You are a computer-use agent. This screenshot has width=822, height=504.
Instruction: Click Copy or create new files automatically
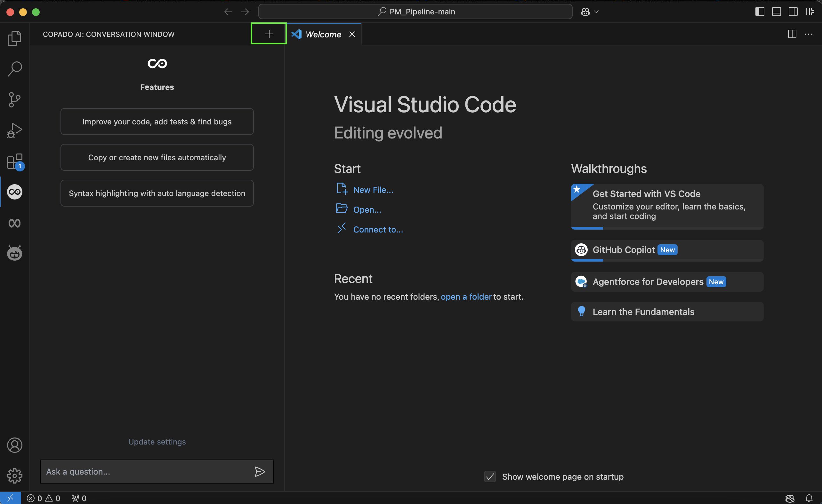point(157,157)
